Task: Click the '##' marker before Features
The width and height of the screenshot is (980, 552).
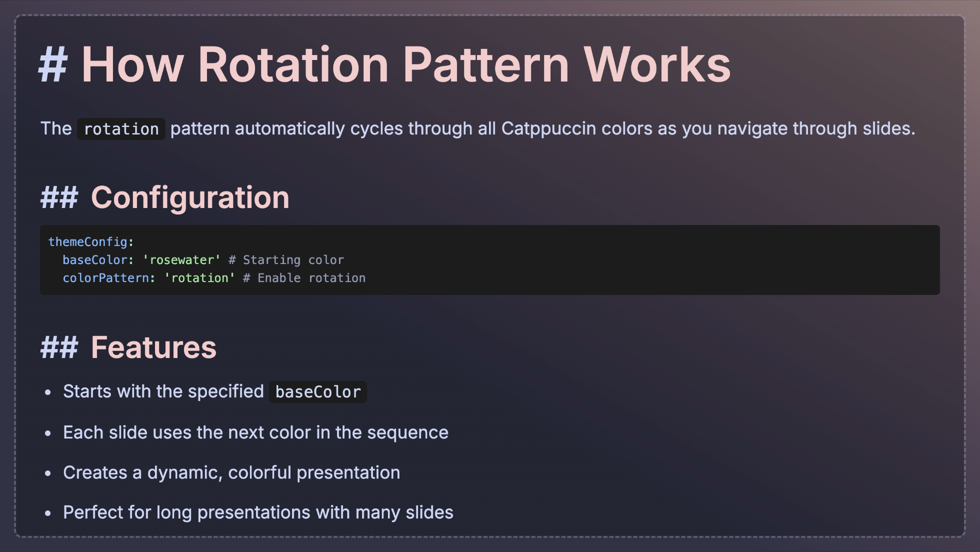Action: click(59, 347)
